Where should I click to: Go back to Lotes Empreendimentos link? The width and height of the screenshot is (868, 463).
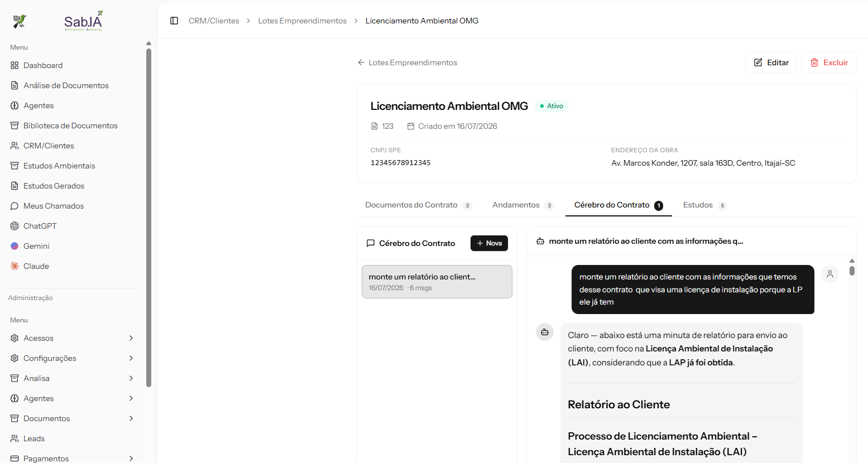tap(407, 62)
